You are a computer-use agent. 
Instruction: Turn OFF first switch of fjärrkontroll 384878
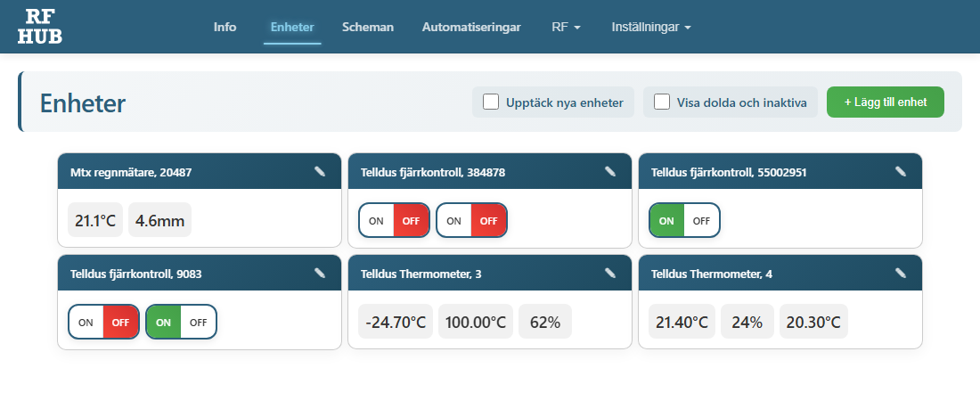coord(412,220)
